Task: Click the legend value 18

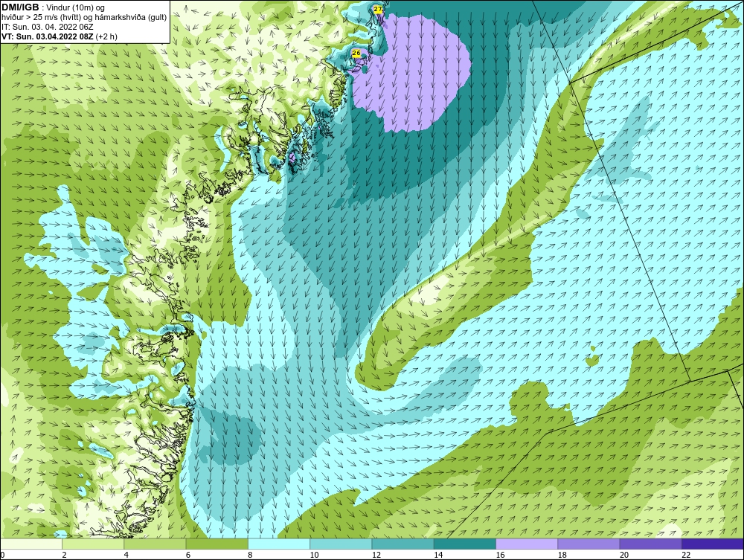Action: [x=562, y=556]
